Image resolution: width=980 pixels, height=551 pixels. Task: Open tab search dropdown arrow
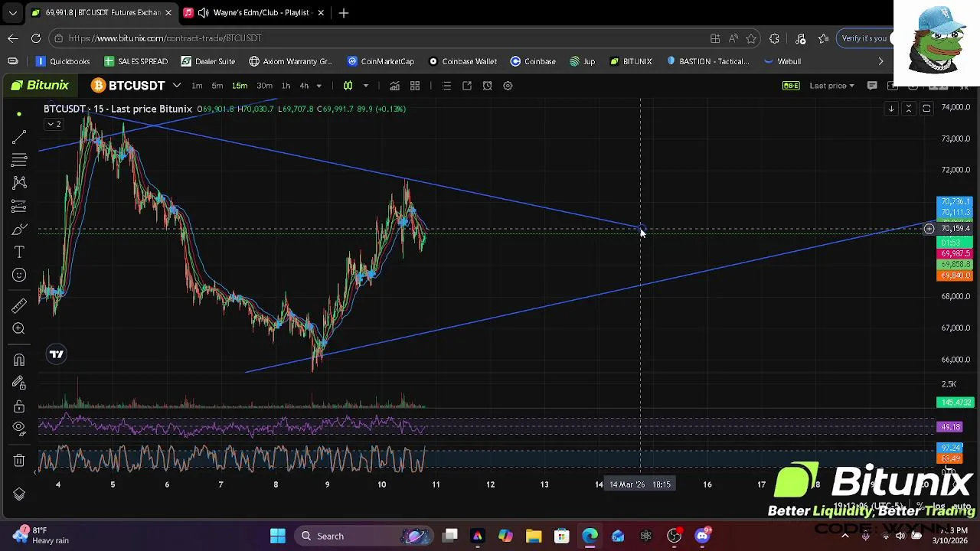(x=12, y=13)
